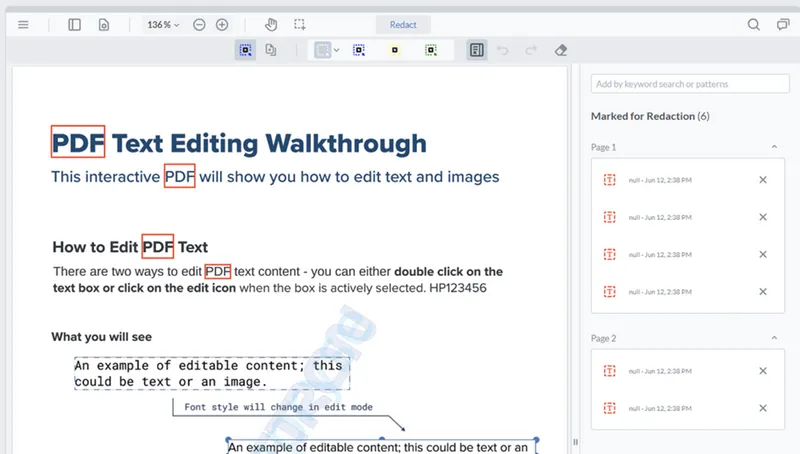Select fourth Page 1 redaction entry text
This screenshot has width=800, height=454.
[660, 292]
